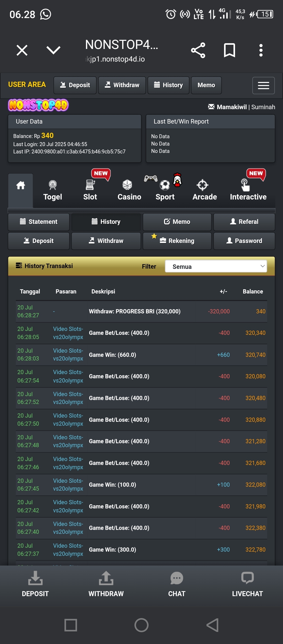Click the alarm clock icon in status bar
The width and height of the screenshot is (283, 644).
click(171, 14)
